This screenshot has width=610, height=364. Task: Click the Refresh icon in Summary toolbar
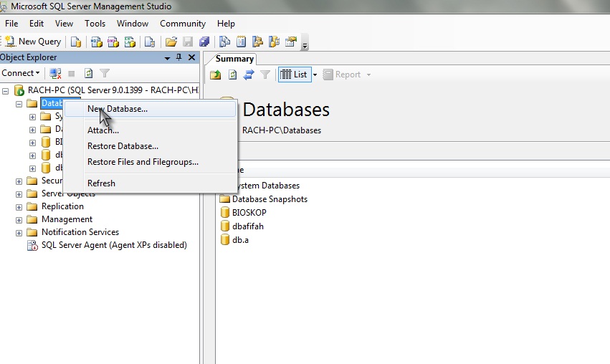tap(233, 75)
